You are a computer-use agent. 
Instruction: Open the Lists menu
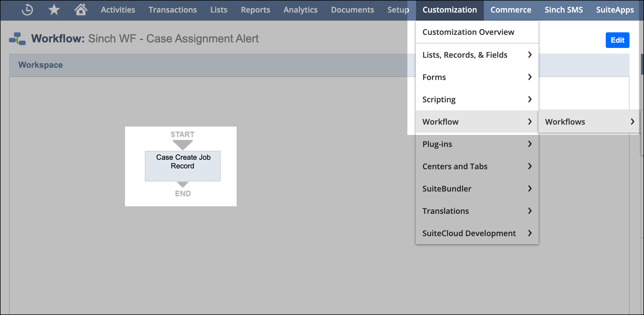219,10
